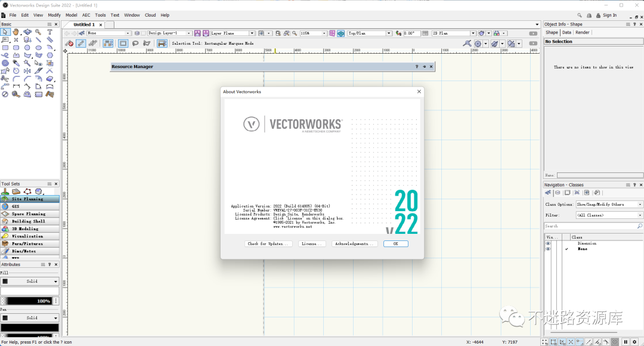Select the arrow Selection tool

[x=5, y=32]
